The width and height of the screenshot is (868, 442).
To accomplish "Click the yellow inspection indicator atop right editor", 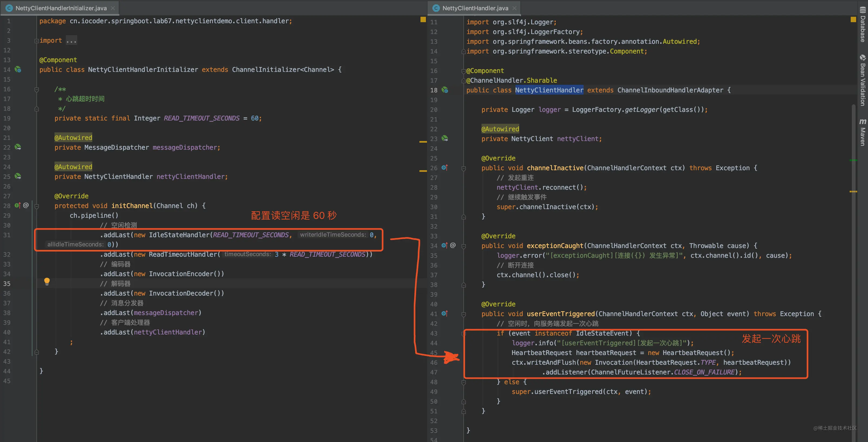I will click(x=853, y=19).
